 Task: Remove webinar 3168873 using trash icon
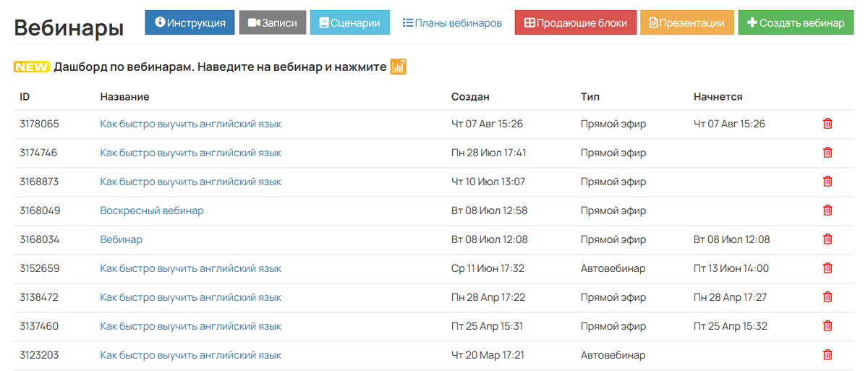[827, 182]
